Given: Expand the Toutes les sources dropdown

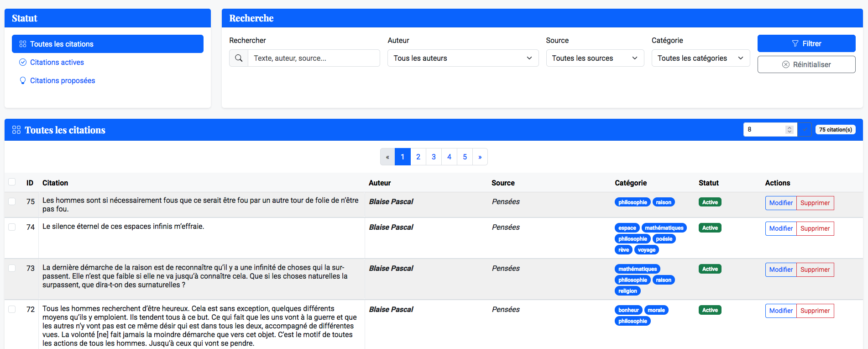Looking at the screenshot, I should point(595,58).
